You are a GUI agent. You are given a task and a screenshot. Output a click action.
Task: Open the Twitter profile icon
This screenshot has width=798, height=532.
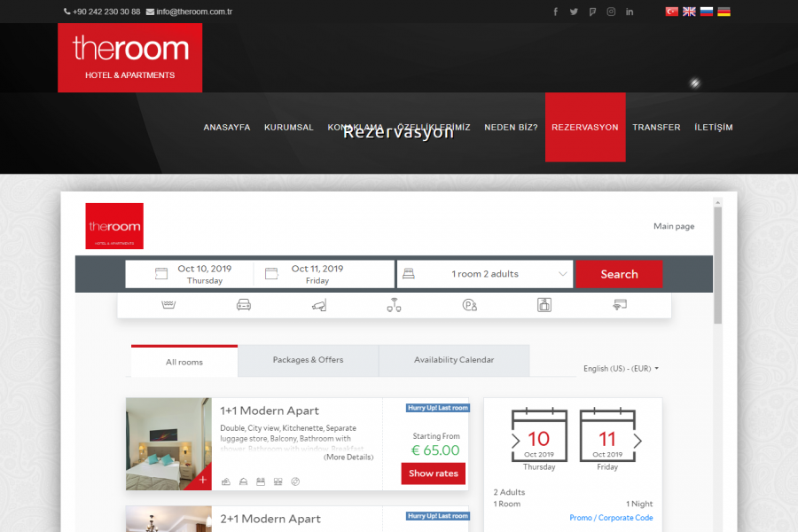pyautogui.click(x=574, y=12)
